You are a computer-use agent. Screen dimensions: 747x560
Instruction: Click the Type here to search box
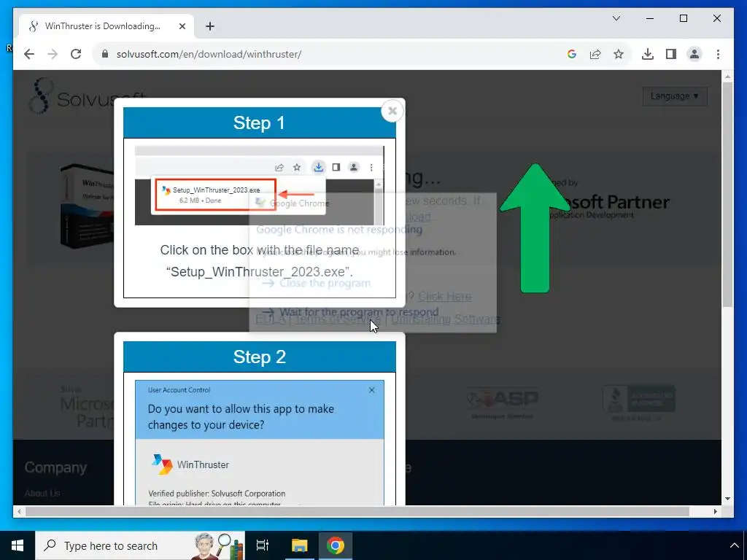click(140, 545)
